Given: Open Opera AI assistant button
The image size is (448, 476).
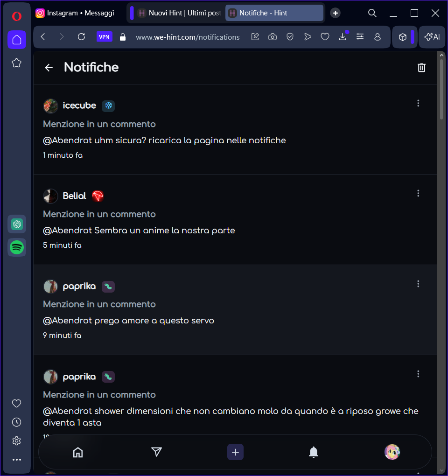Looking at the screenshot, I should (x=432, y=37).
